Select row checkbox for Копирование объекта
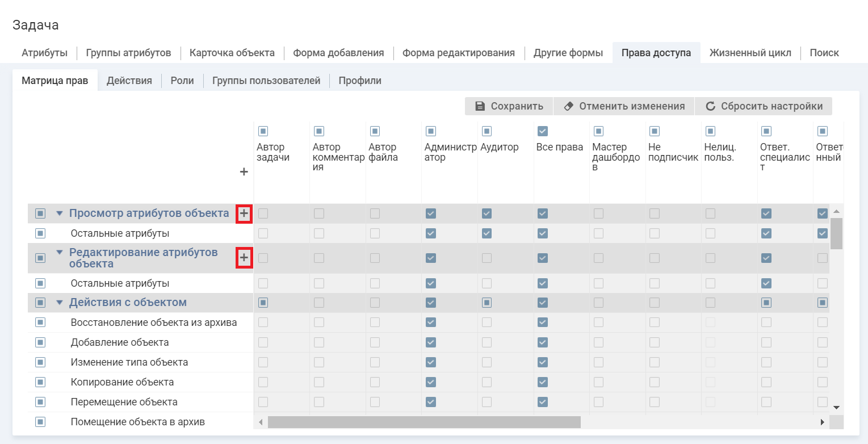The image size is (868, 444). click(x=40, y=382)
